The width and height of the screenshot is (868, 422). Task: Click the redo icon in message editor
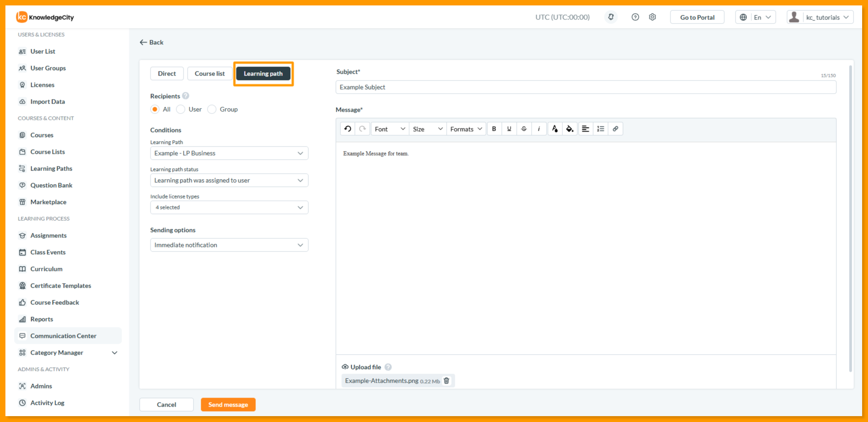click(363, 129)
